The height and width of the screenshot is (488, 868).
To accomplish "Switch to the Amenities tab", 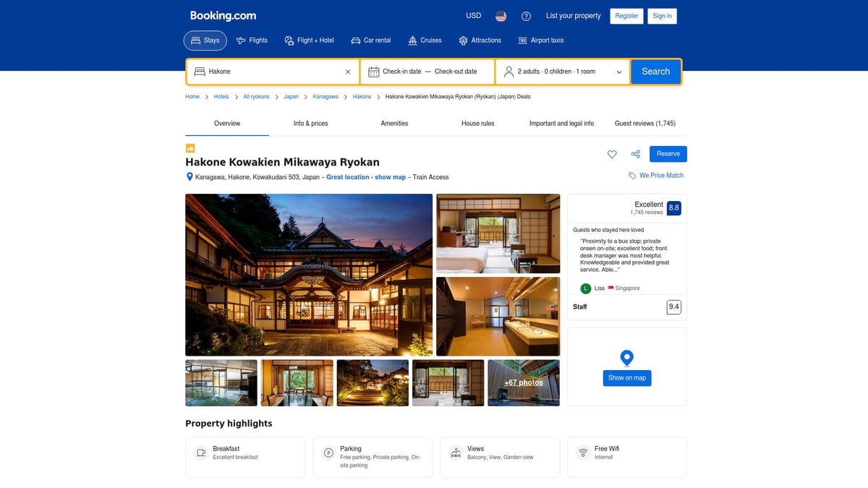I will tap(394, 123).
